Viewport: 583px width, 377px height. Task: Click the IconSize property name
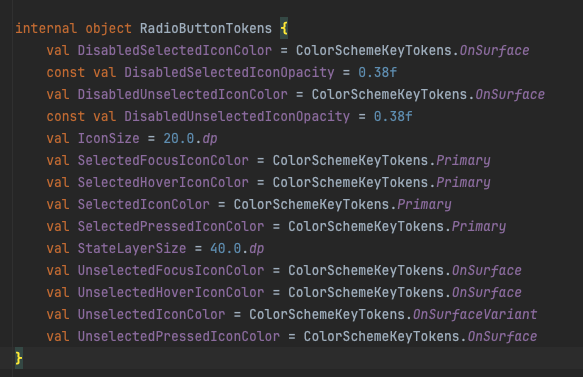point(108,138)
